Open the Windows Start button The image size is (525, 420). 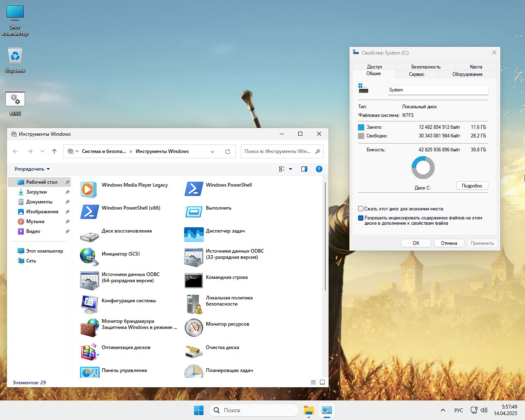[199, 410]
